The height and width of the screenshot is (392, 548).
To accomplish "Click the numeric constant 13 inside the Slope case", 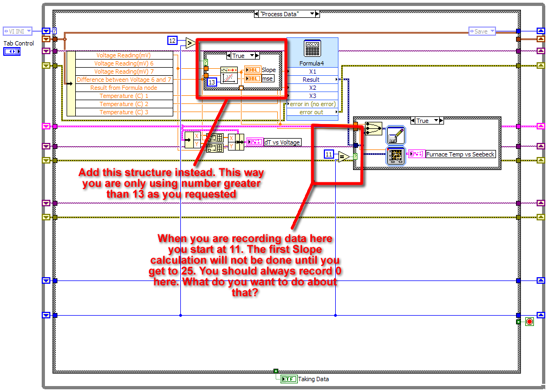I will (x=212, y=82).
